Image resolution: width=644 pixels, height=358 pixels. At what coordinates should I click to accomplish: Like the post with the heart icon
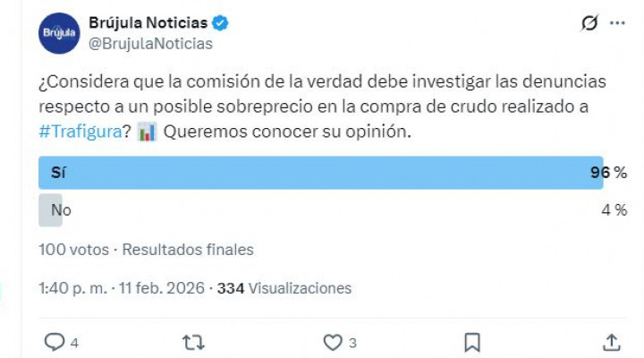click(x=333, y=341)
